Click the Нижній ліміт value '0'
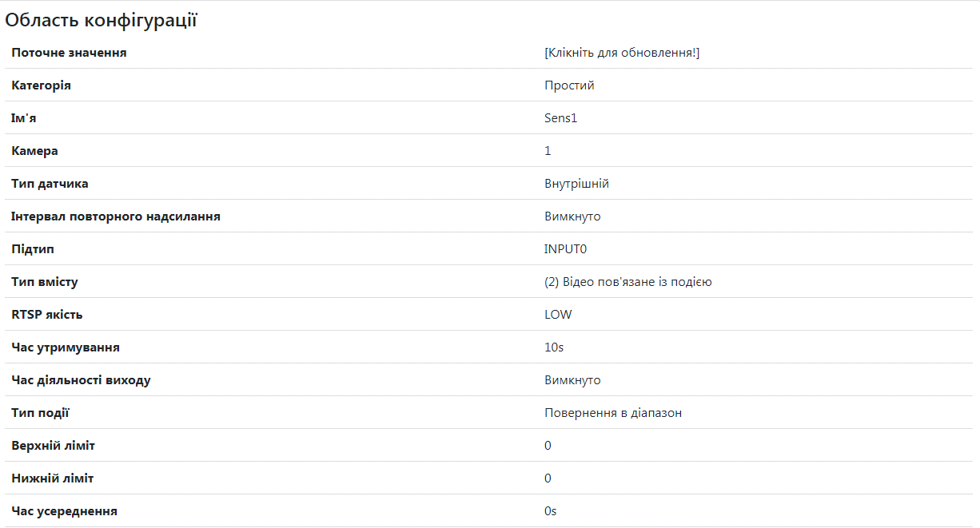The height and width of the screenshot is (528, 980). [x=548, y=478]
